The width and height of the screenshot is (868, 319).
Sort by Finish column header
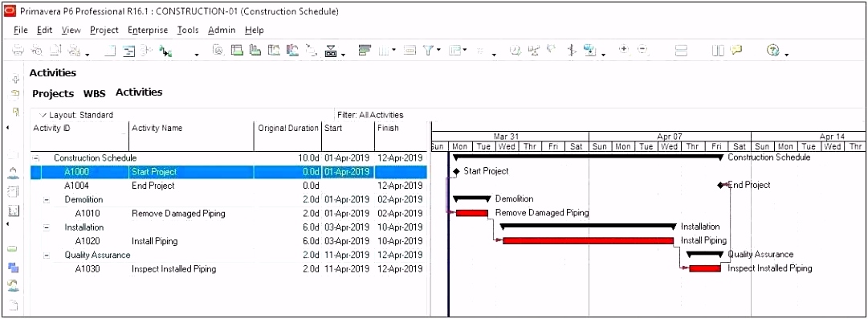401,137
